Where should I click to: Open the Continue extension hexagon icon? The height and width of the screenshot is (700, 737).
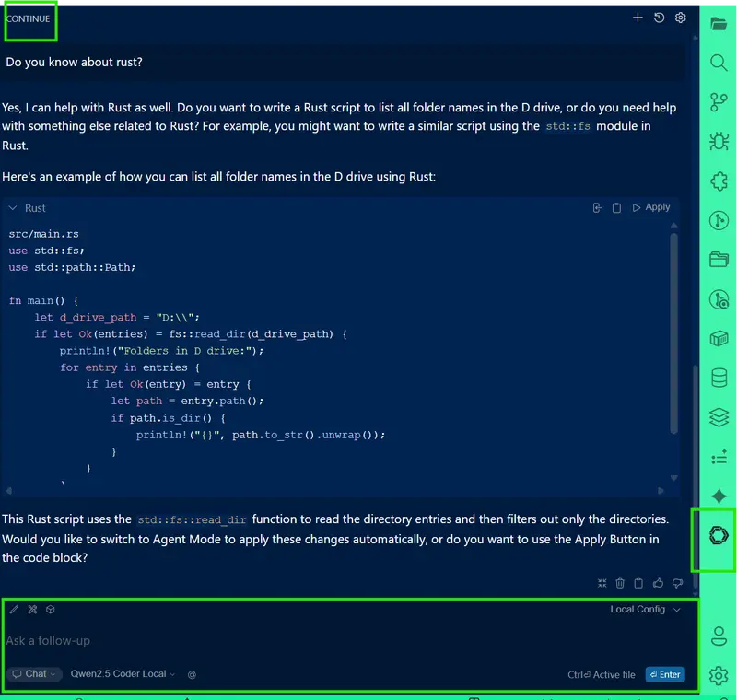(719, 535)
